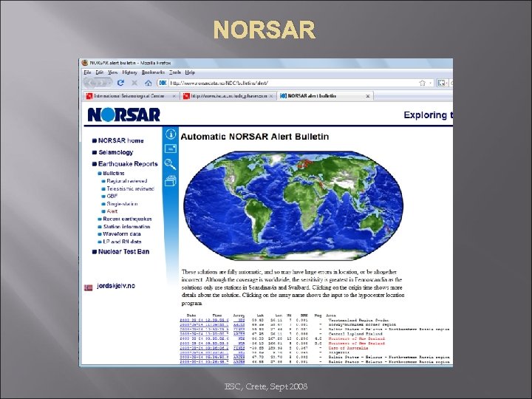Image resolution: width=532 pixels, height=399 pixels.
Task: Click the NORSAR alert bulletin tab favicon
Action: tap(283, 96)
